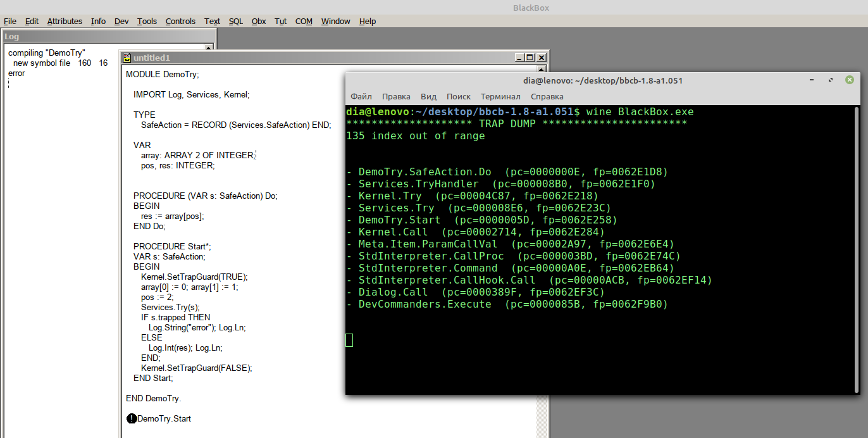Click the untitled1 document icon in title bar

pos(127,58)
